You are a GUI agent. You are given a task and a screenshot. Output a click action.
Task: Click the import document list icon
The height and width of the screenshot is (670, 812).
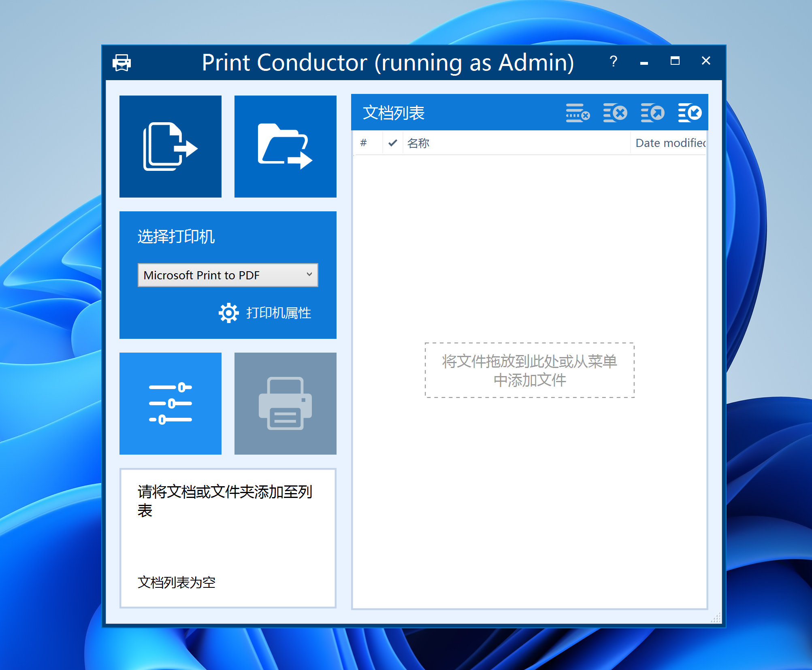(690, 113)
